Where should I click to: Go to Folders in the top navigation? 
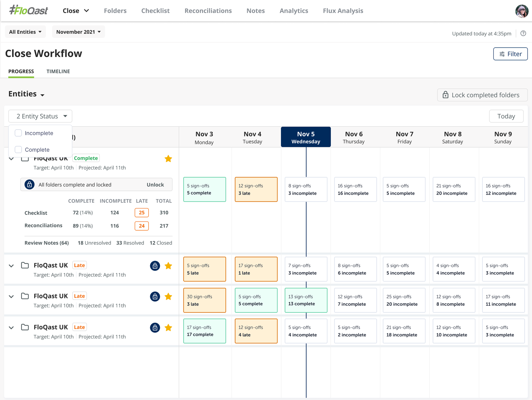(115, 11)
